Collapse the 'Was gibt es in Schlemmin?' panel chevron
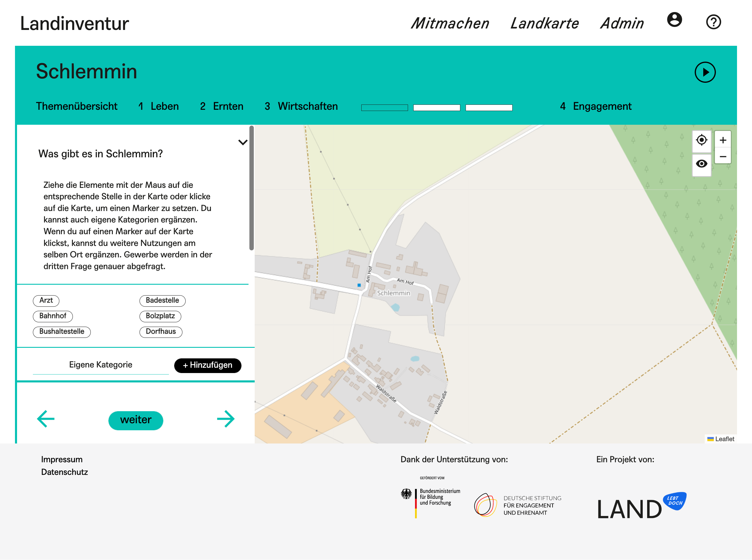This screenshot has height=560, width=752. pyautogui.click(x=243, y=142)
